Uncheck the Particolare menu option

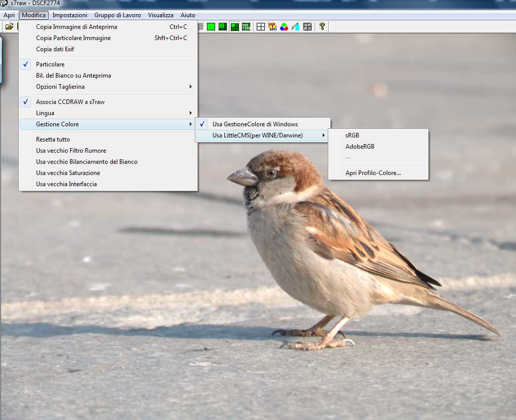pos(50,64)
